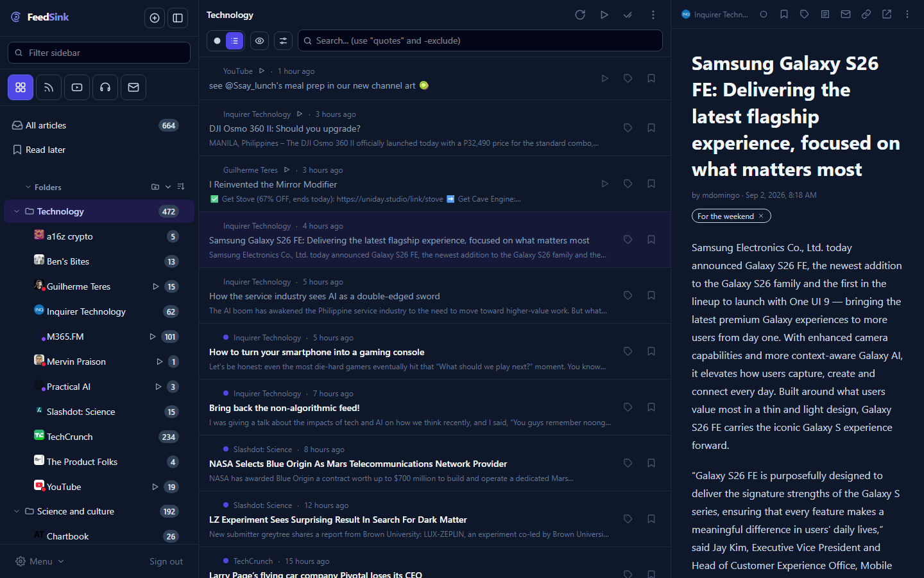Remove the For the weekend tag
The width and height of the screenshot is (924, 578).
[762, 216]
